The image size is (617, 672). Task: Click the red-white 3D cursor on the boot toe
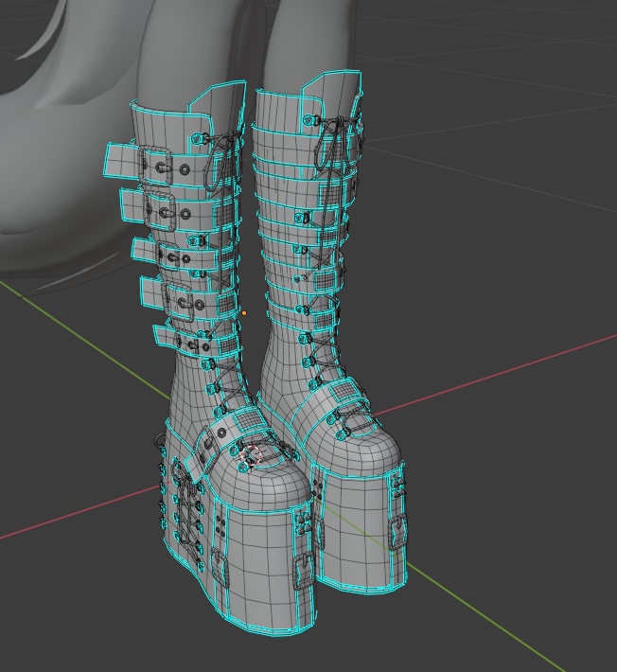(x=252, y=454)
